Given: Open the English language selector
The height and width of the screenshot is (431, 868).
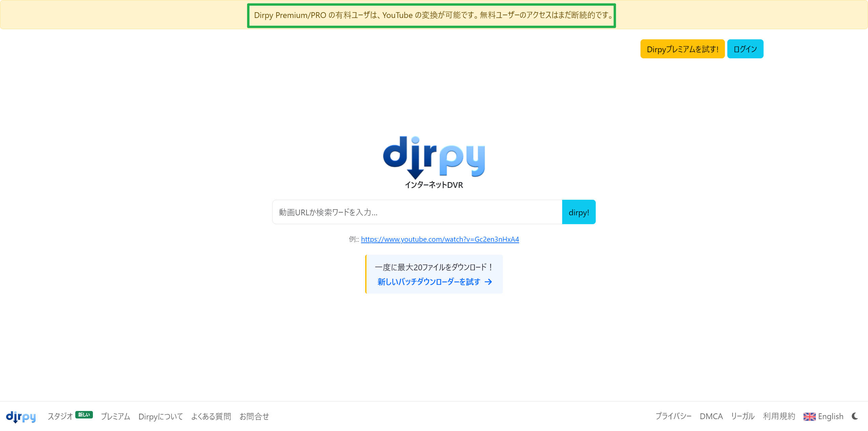Looking at the screenshot, I should [823, 416].
